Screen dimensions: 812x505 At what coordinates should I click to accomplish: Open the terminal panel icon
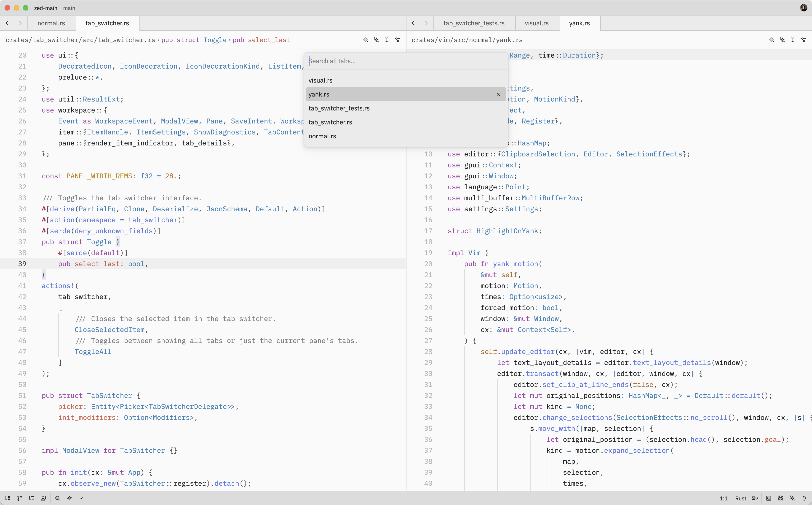(768, 498)
